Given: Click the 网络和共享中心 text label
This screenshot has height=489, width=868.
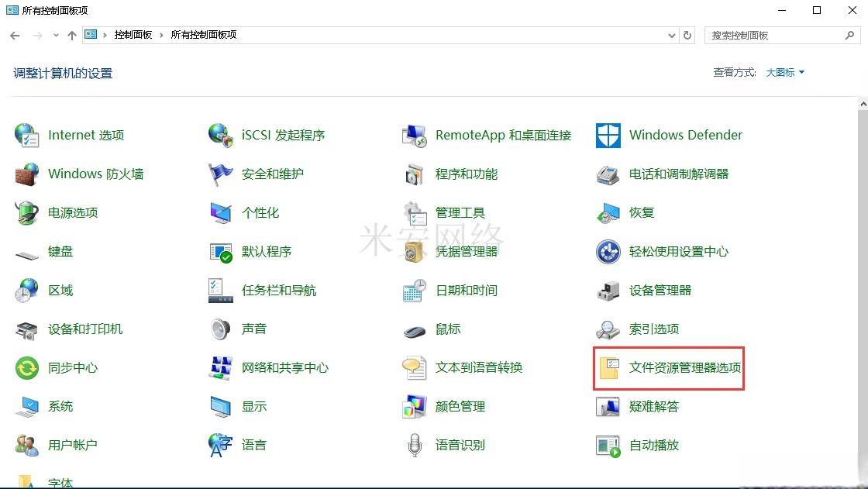Looking at the screenshot, I should tap(285, 368).
